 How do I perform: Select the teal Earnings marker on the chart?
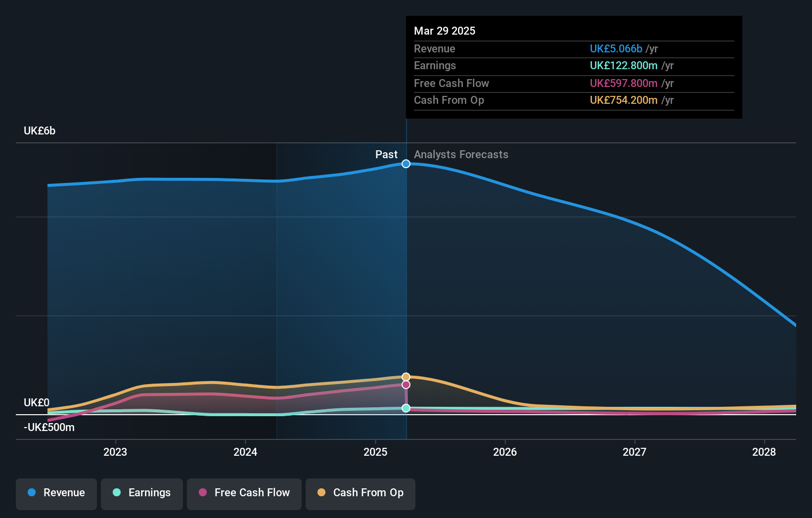coord(406,408)
